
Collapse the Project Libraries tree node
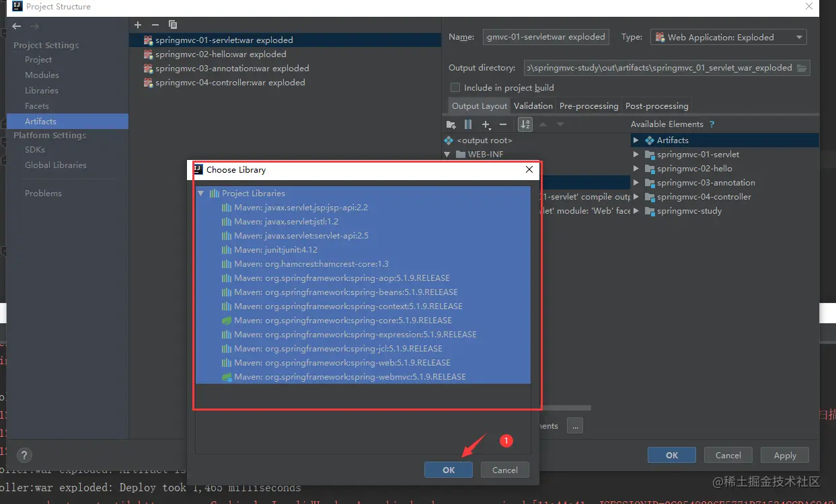201,194
